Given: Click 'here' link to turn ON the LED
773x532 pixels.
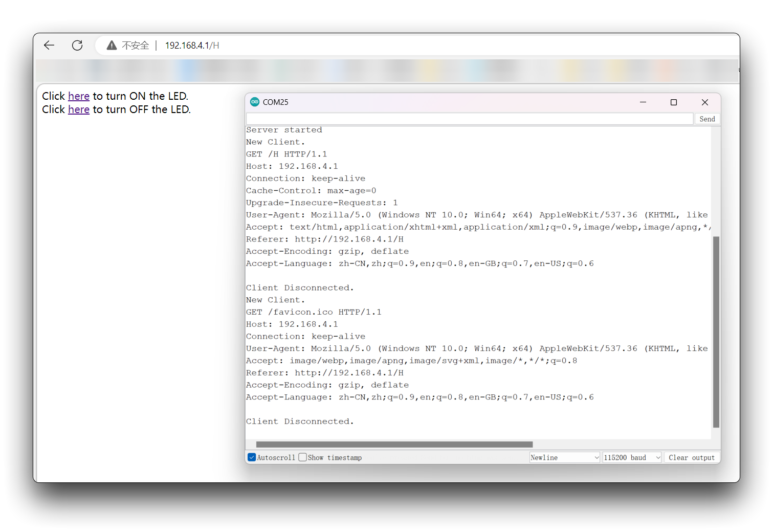Looking at the screenshot, I should (x=79, y=96).
